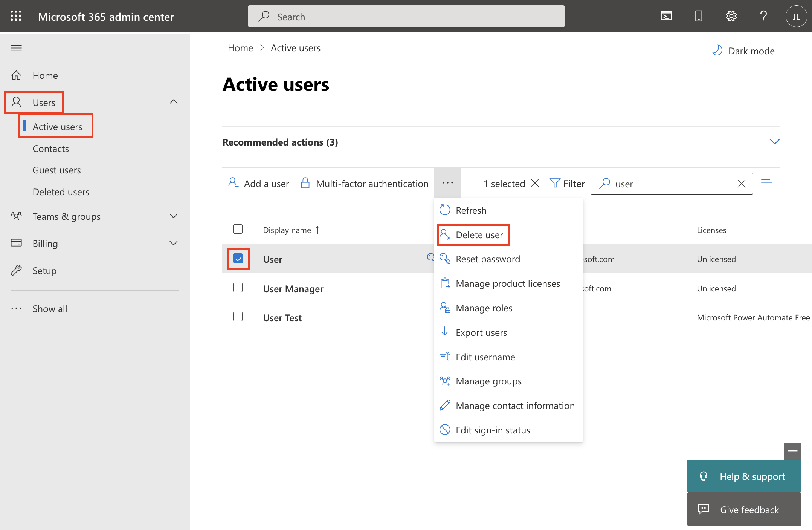Click the top Search field
This screenshot has height=530, width=812.
point(406,16)
